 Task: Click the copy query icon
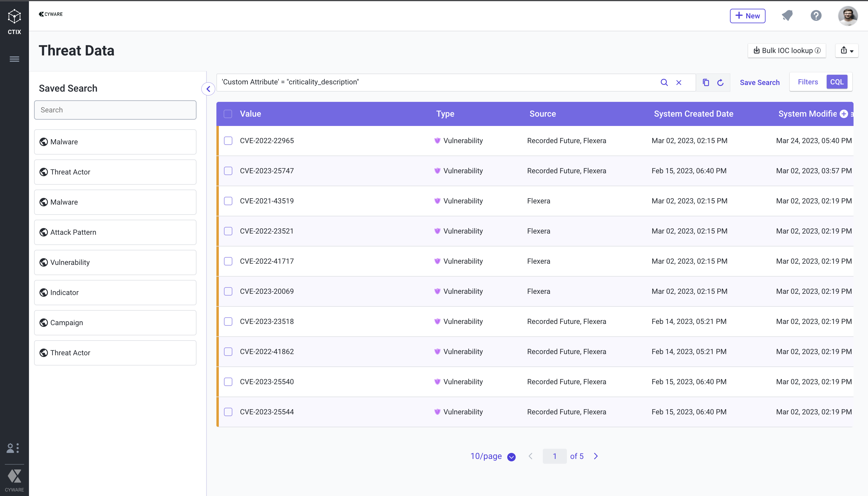click(705, 82)
